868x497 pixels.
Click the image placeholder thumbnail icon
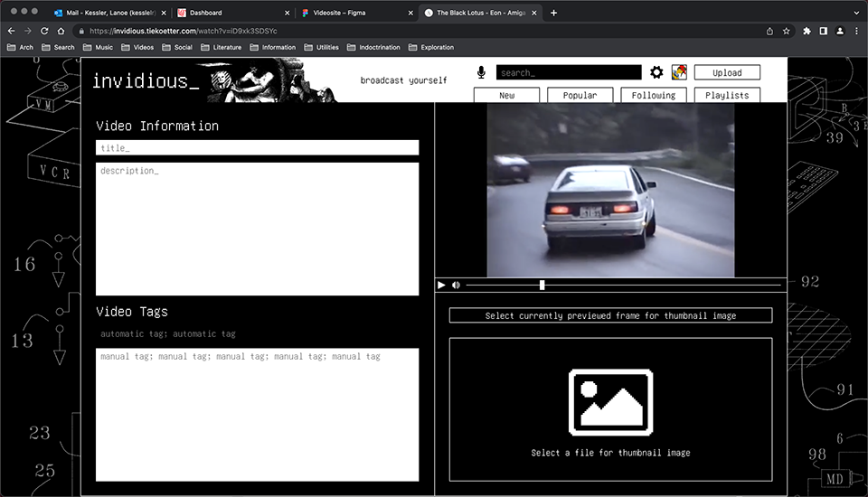[x=610, y=402]
